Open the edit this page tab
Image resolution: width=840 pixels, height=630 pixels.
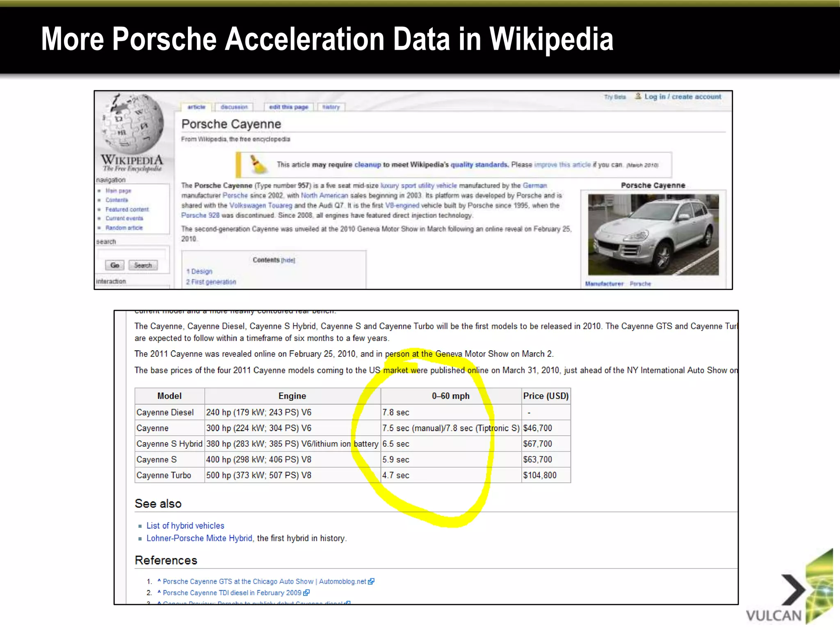point(289,107)
